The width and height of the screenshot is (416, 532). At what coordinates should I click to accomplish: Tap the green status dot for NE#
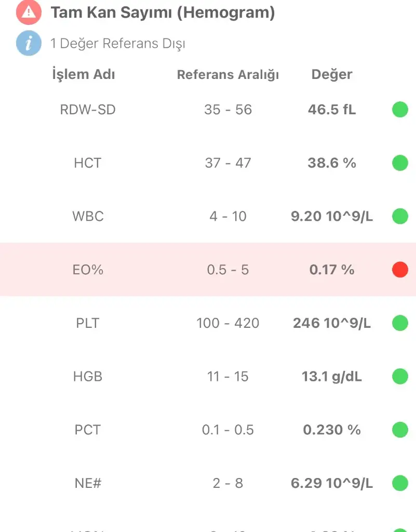pos(400,483)
